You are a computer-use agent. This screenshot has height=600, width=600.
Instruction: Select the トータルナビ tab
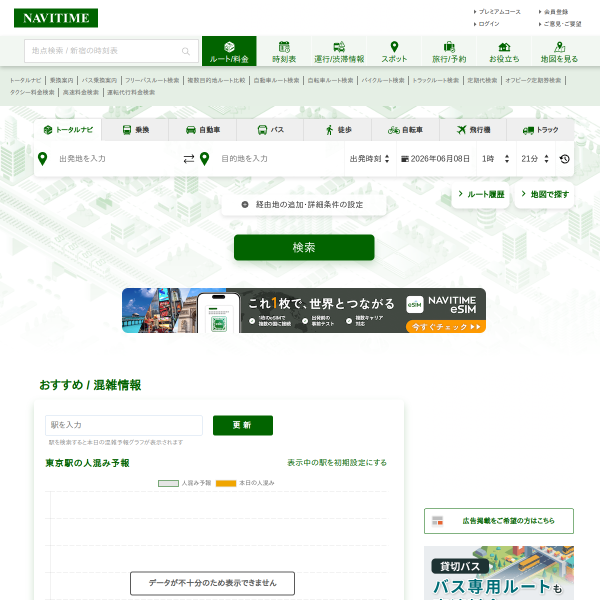[68, 130]
